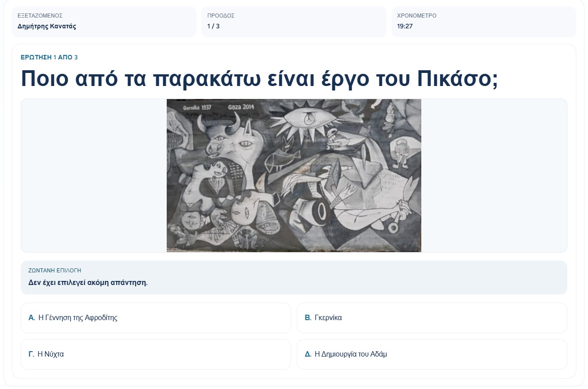Choose answer Γ. Η Νύχτα
588x389 pixels.
coord(155,354)
